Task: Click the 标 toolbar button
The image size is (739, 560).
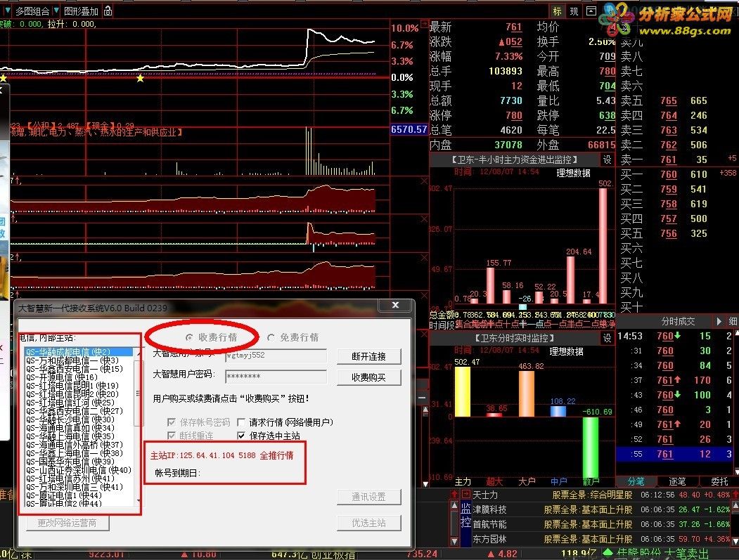Action: [x=557, y=11]
